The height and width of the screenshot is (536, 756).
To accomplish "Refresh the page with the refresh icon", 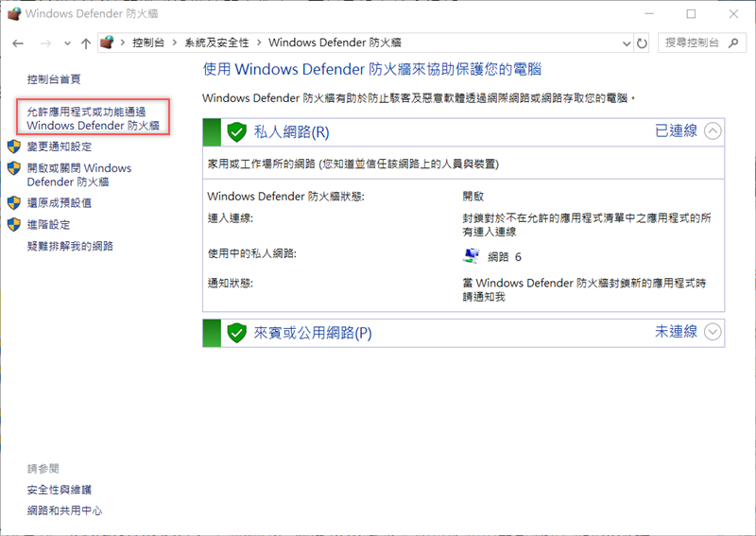I will point(642,43).
